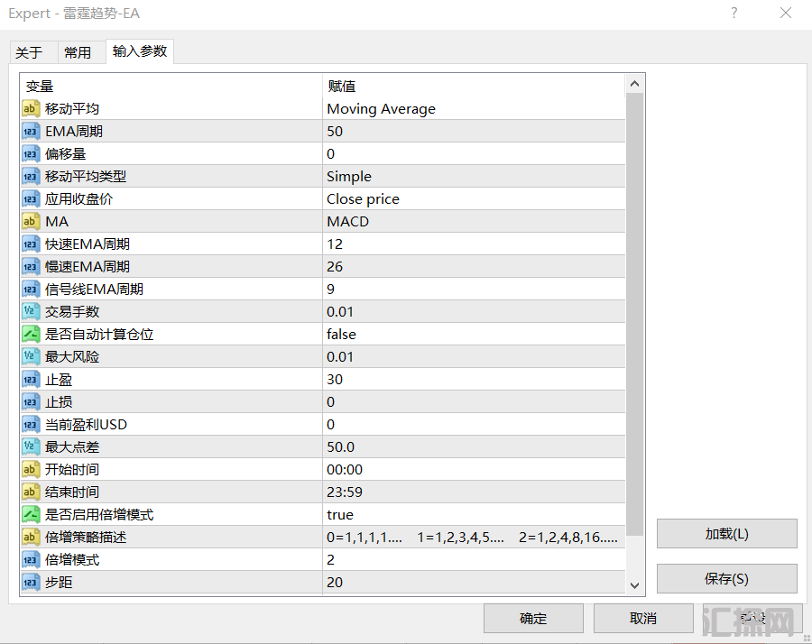The image size is (812, 644).
Task: Switch to the 关于 tab
Action: coord(33,53)
